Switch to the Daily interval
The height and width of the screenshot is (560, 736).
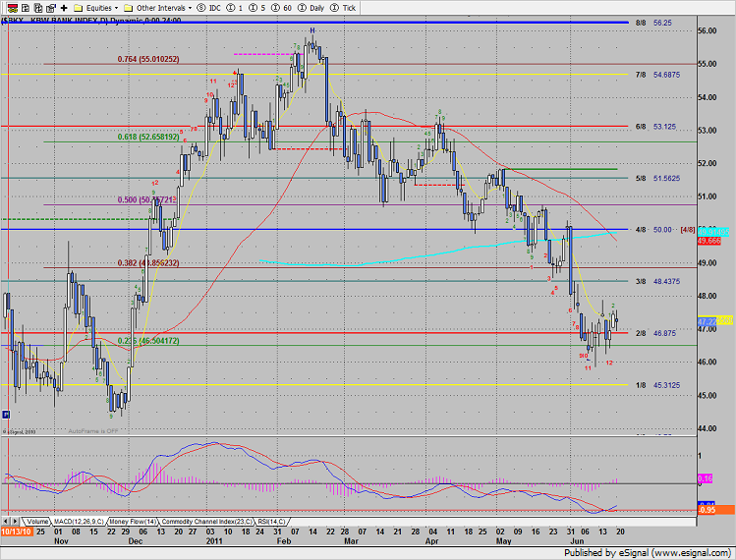[311, 8]
